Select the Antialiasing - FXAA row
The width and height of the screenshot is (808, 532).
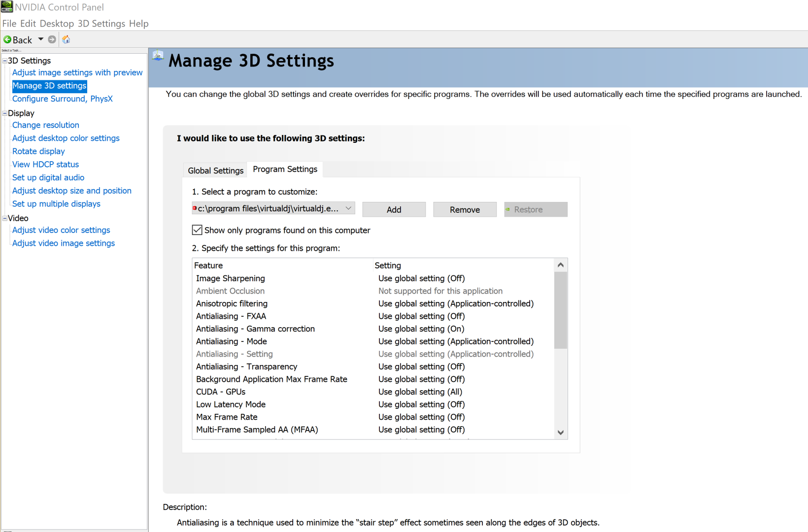[373, 316]
